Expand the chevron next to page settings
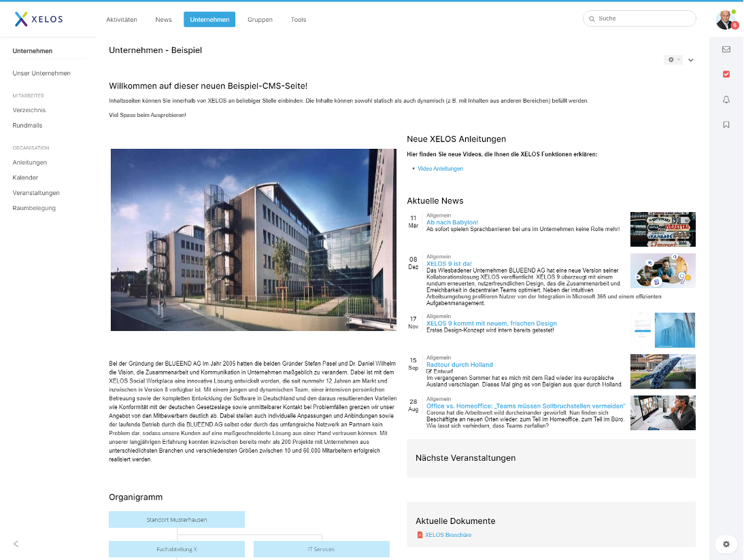The width and height of the screenshot is (744, 560). pyautogui.click(x=690, y=60)
